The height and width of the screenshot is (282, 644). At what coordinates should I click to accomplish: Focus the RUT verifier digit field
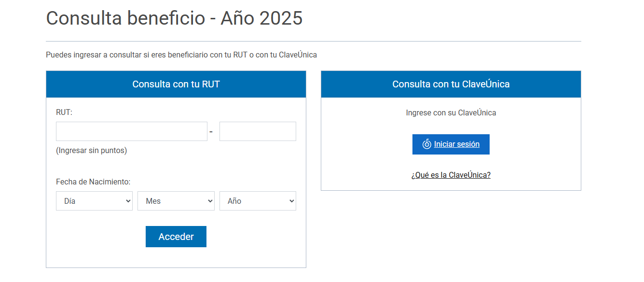point(258,131)
